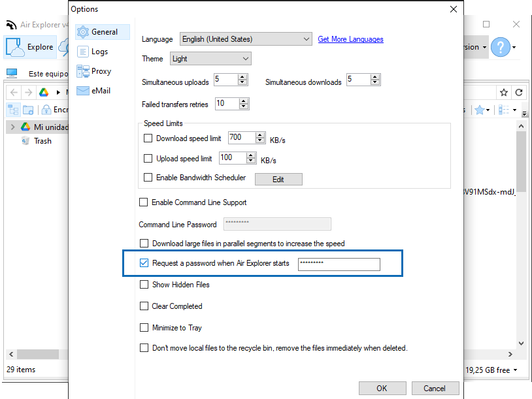Click the startup password input field
The image size is (532, 399).
click(339, 264)
